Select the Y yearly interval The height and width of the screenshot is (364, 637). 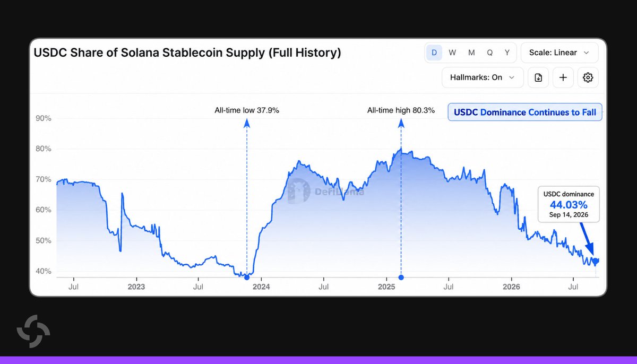tap(507, 53)
